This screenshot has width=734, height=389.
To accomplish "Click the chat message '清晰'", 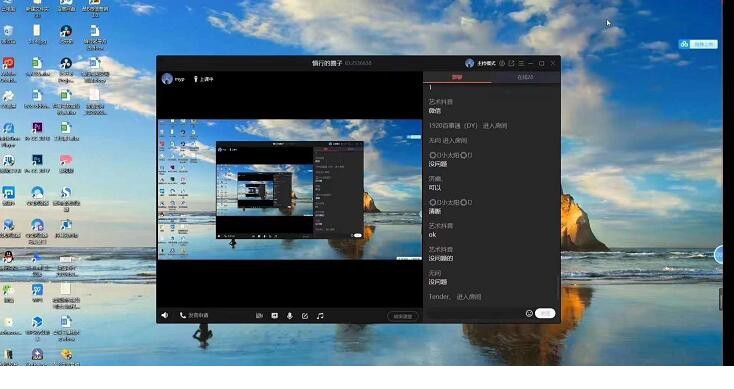I will click(435, 211).
